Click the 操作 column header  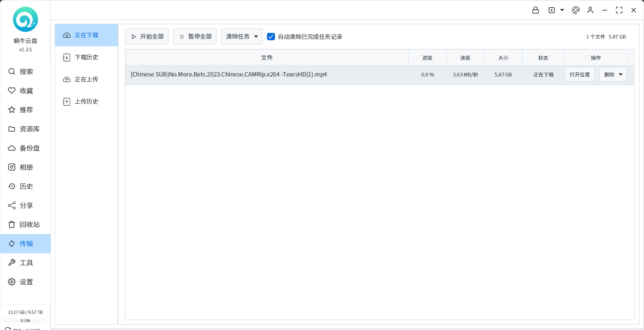pyautogui.click(x=596, y=58)
